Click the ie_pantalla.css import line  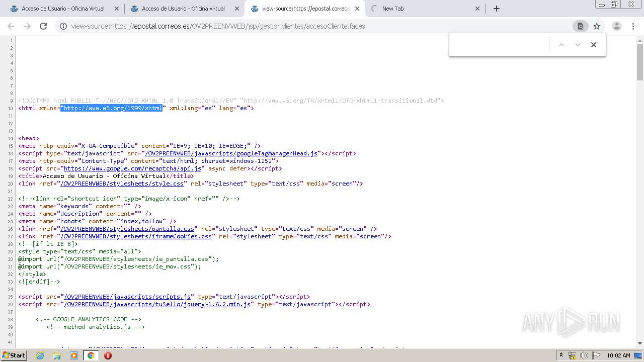tap(119, 259)
